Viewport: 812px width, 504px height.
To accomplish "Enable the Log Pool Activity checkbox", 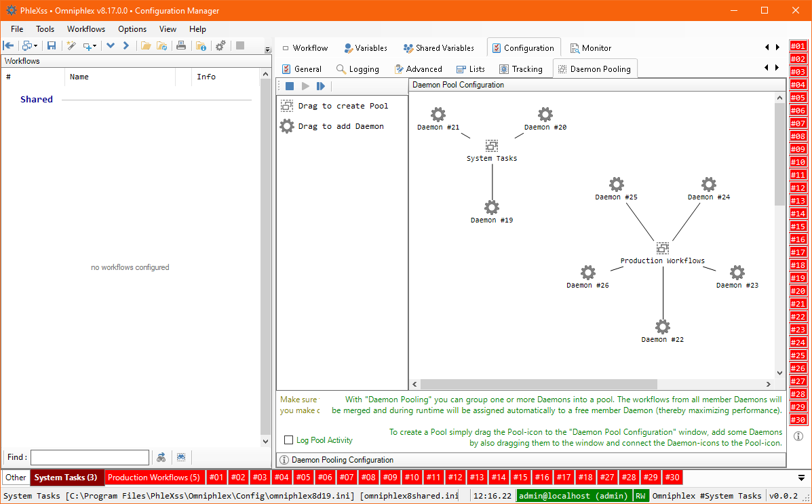I will (x=289, y=440).
